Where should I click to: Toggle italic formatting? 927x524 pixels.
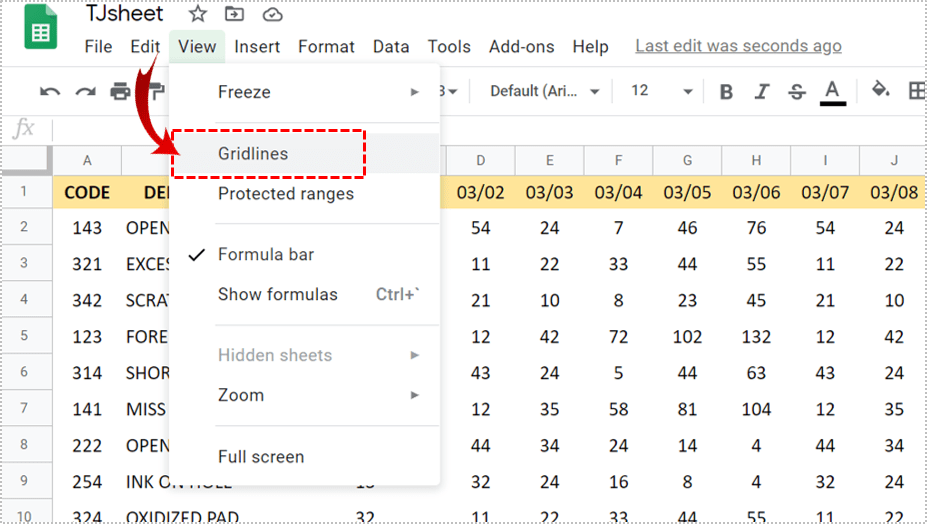(x=761, y=92)
